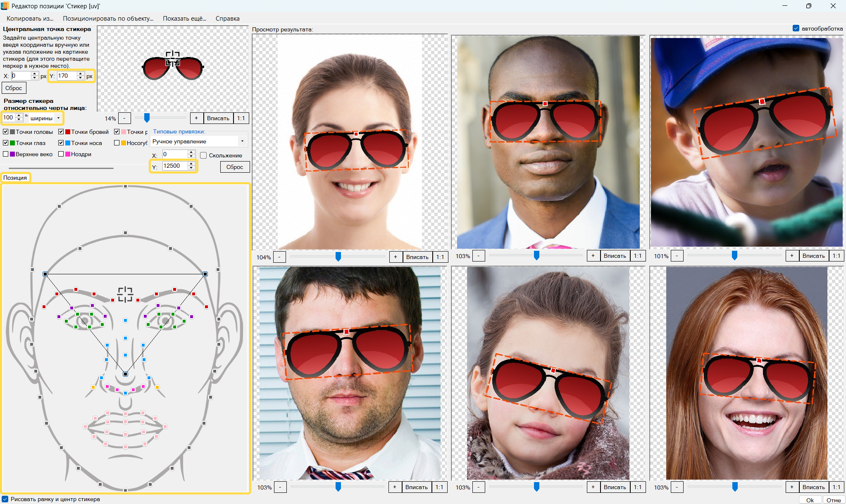The image size is (846, 504).
Task: Click the 1:1 button under sticker preview
Action: coord(241,118)
